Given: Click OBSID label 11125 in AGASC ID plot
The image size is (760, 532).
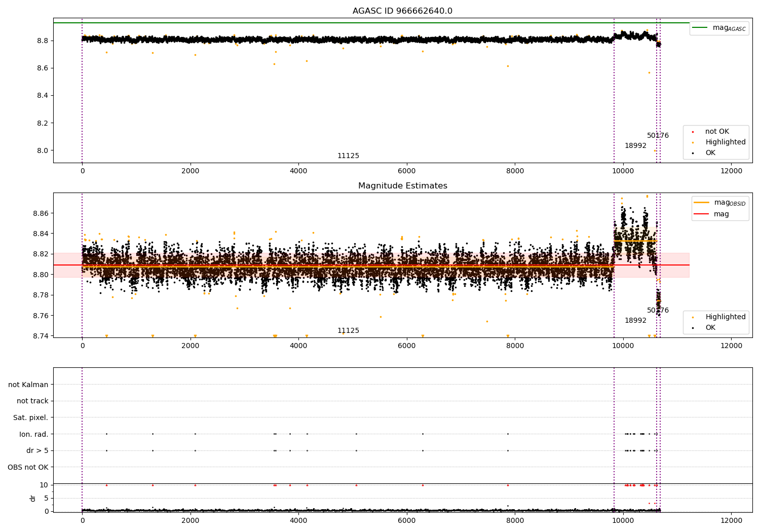Looking at the screenshot, I should pos(348,156).
